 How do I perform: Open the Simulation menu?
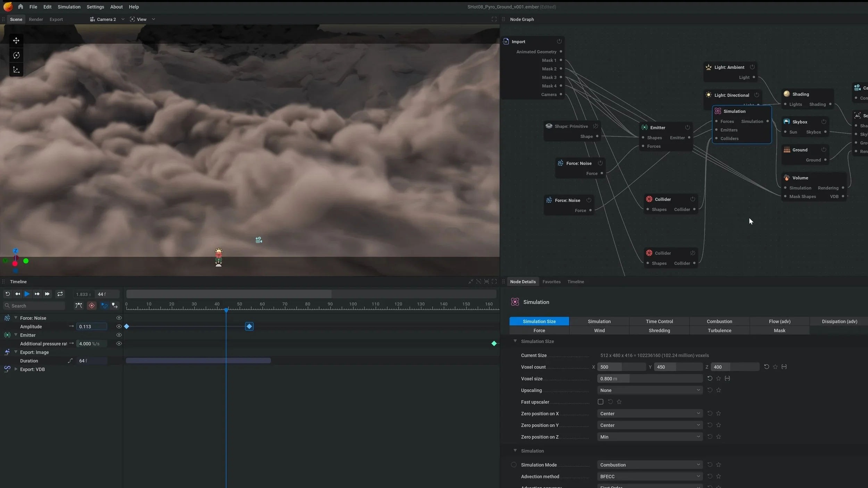click(69, 7)
